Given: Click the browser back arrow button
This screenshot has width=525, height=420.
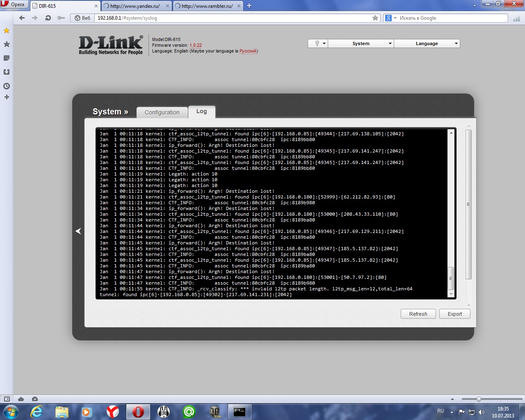Looking at the screenshot, I should [22, 18].
